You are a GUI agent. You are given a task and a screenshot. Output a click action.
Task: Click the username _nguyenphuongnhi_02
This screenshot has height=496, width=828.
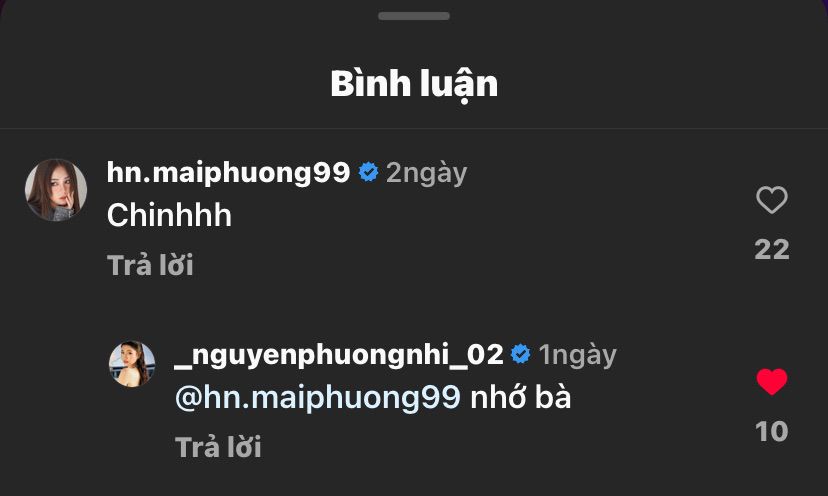click(x=338, y=354)
